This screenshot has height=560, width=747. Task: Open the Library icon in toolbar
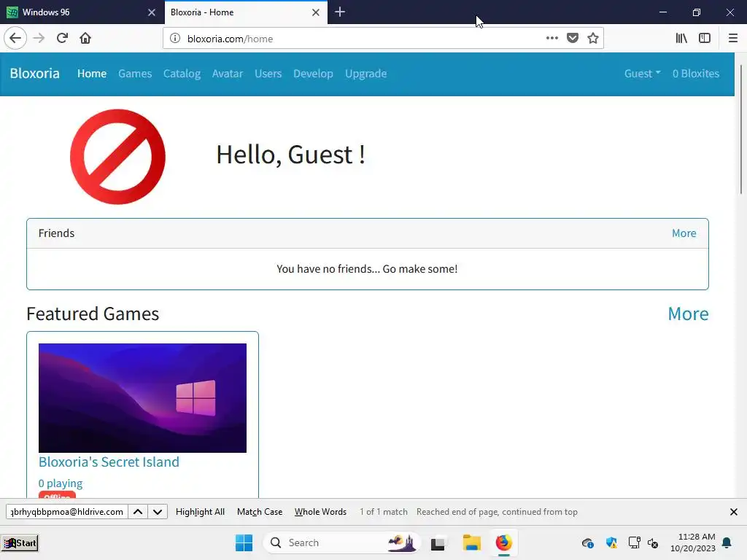[x=681, y=38]
